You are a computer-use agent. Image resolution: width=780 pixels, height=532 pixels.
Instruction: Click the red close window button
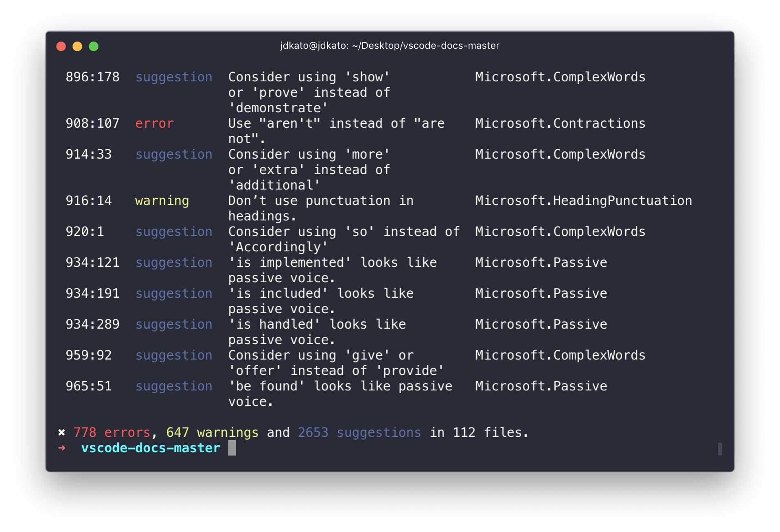click(61, 46)
